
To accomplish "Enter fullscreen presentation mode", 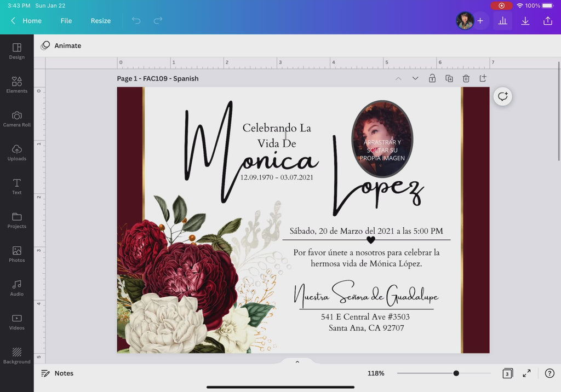I will coord(526,373).
